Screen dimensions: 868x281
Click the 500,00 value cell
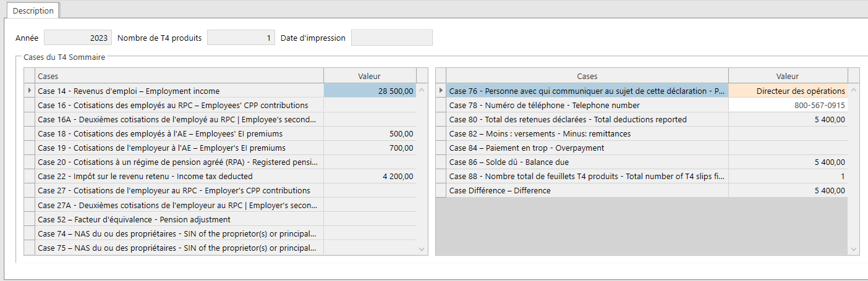coord(370,133)
